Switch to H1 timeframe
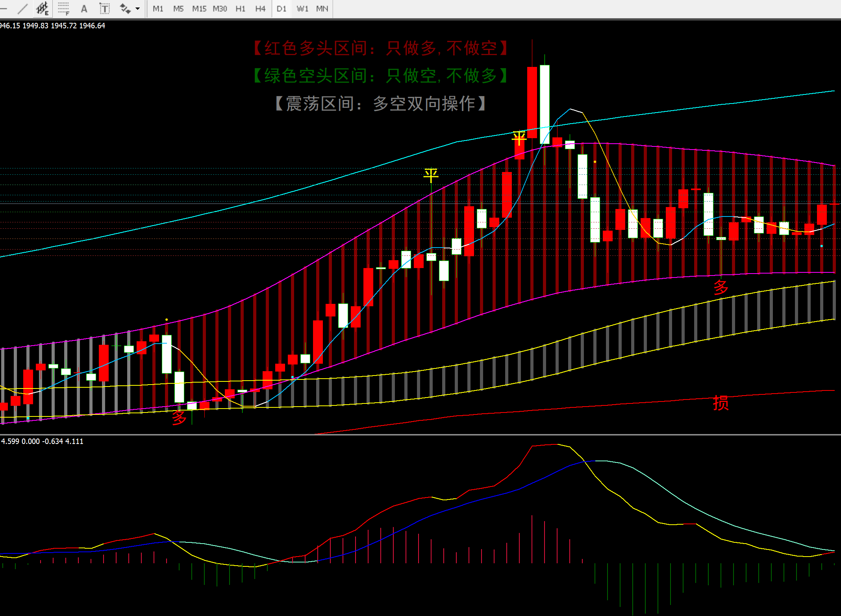 [240, 9]
